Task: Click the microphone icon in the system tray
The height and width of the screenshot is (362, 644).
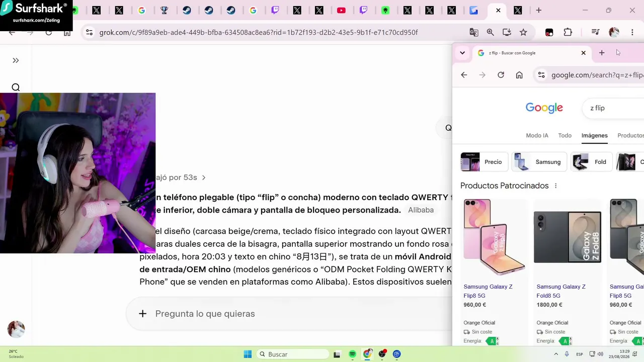Action: [567, 354]
